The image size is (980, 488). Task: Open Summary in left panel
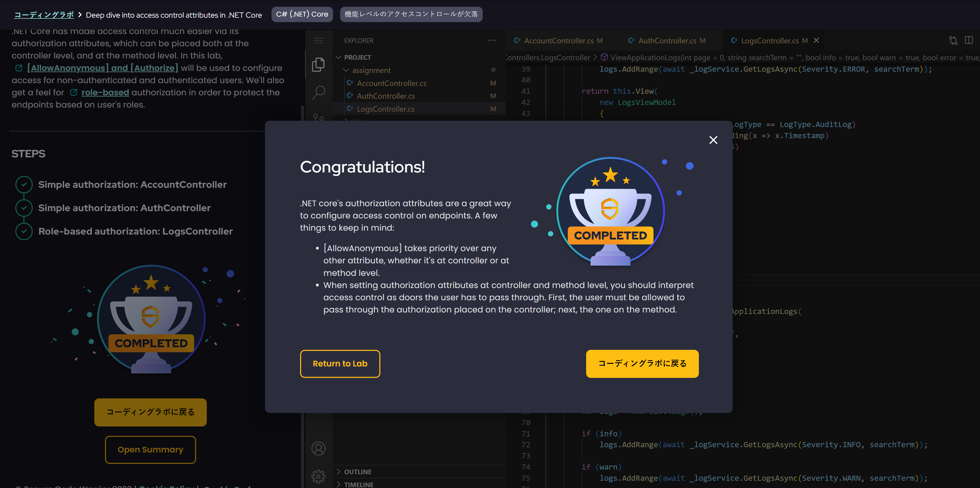[150, 450]
